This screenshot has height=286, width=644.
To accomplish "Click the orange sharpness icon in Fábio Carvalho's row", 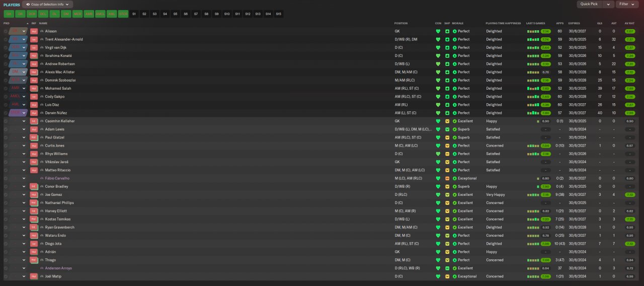I will 447,178.
